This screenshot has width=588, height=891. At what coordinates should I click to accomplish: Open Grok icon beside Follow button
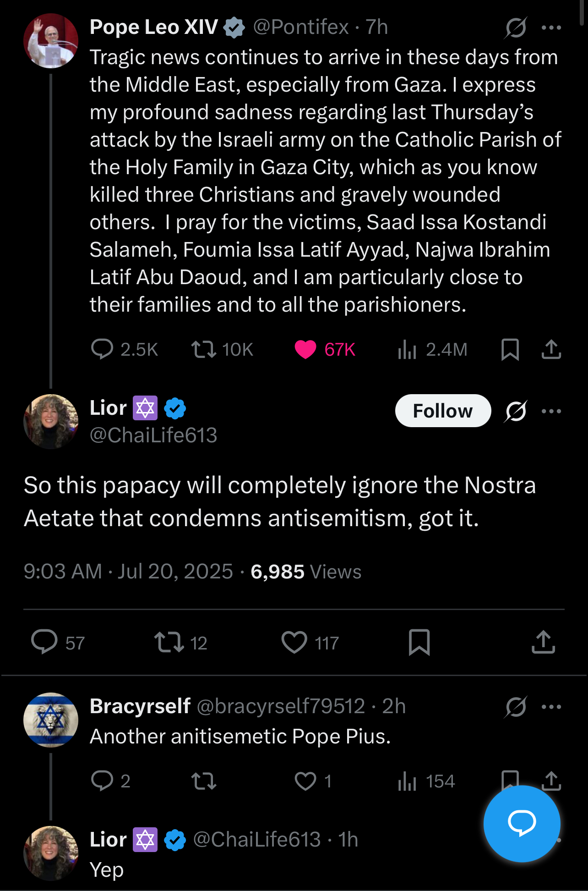tap(516, 411)
